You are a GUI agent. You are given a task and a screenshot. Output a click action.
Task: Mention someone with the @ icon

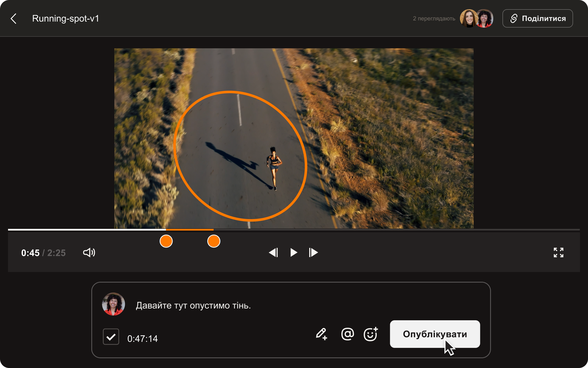click(x=347, y=334)
